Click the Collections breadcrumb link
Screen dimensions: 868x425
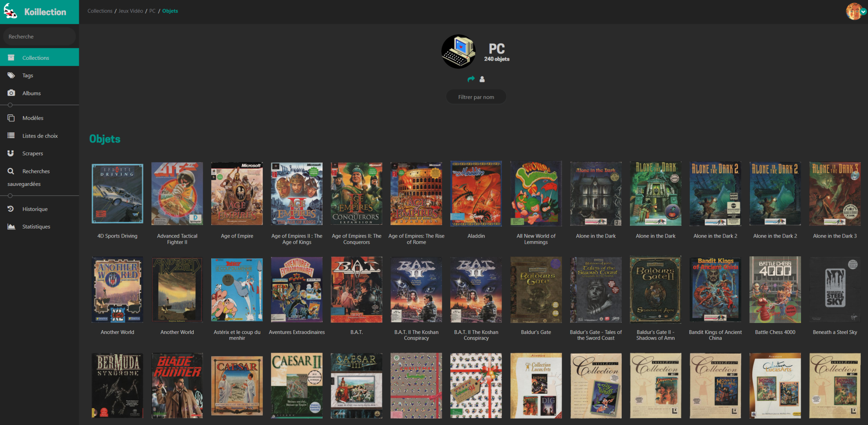click(x=100, y=11)
